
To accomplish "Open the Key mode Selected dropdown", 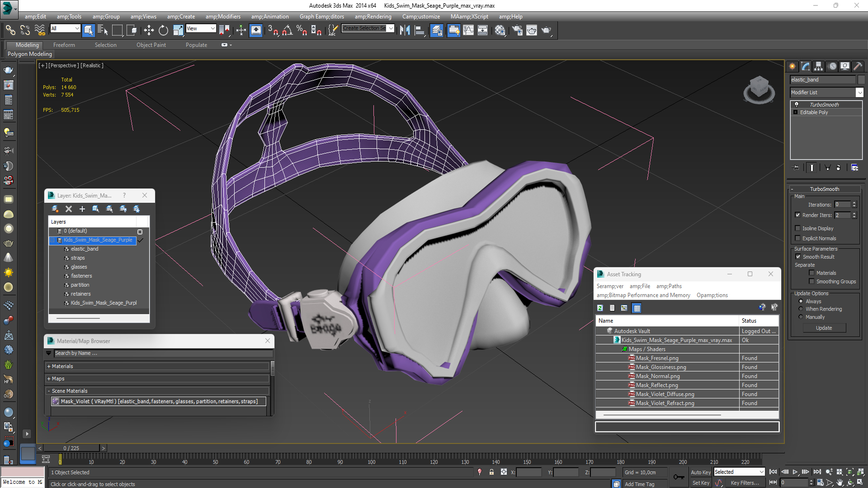I will point(761,472).
